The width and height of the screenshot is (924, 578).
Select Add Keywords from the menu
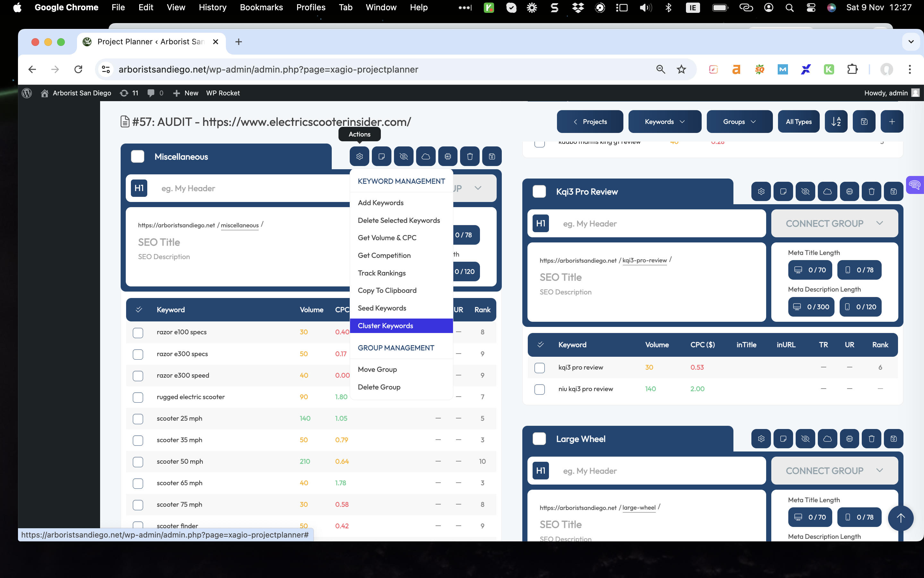point(401,203)
